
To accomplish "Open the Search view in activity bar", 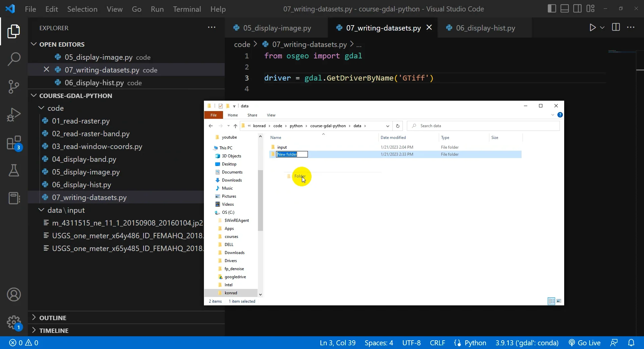I will coord(14,59).
